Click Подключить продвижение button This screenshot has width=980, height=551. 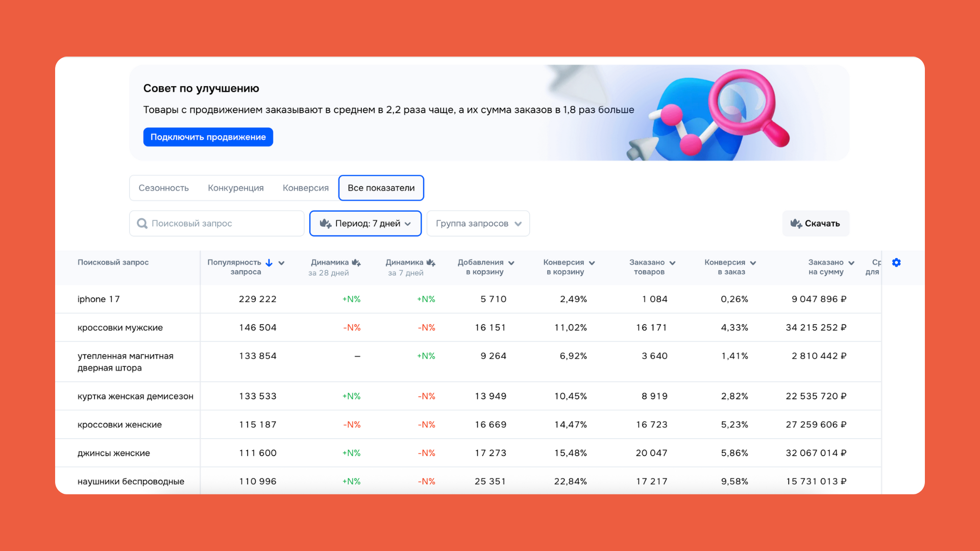pos(208,137)
